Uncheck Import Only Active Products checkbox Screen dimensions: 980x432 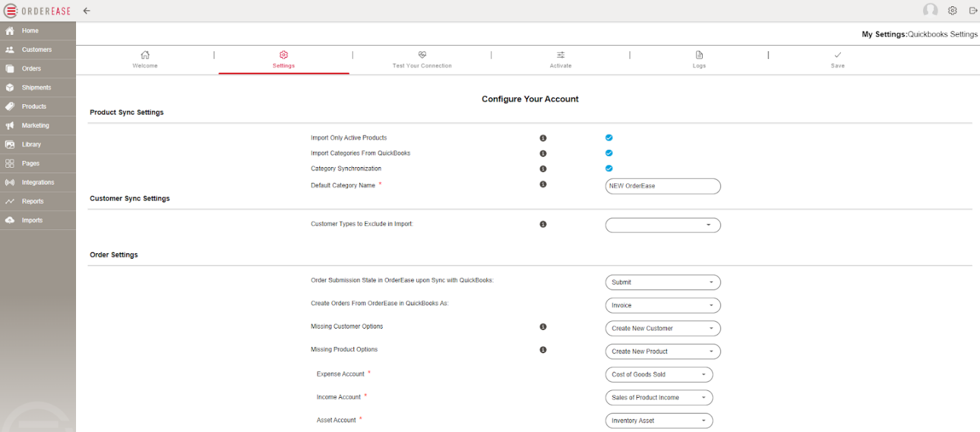(609, 138)
